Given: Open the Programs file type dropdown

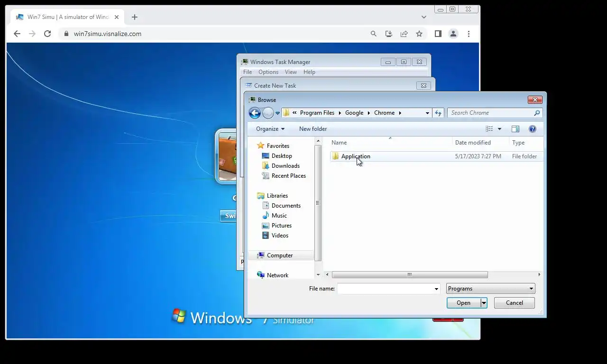Looking at the screenshot, I should (x=490, y=289).
